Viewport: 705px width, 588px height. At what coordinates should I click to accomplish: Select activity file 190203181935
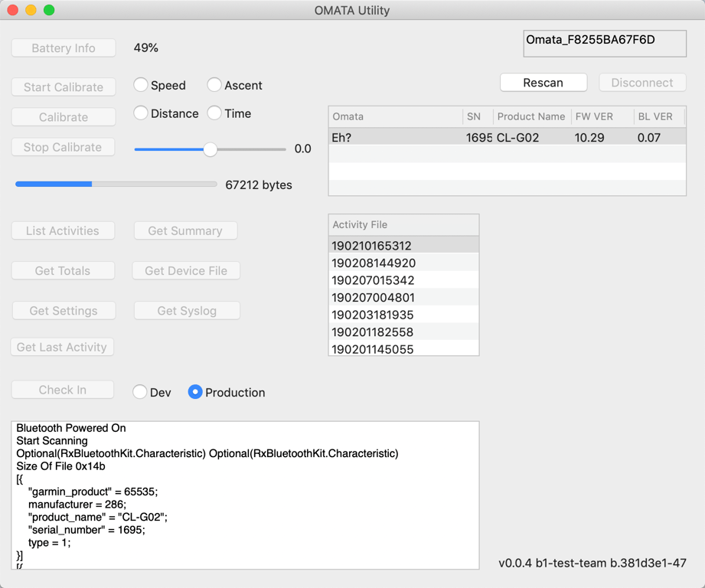[403, 315]
